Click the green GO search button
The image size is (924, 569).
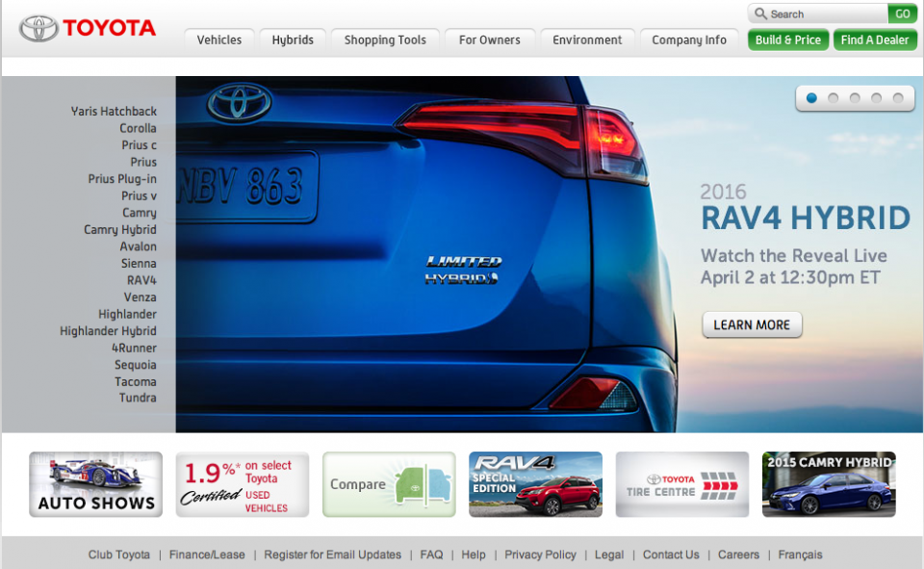(x=902, y=13)
